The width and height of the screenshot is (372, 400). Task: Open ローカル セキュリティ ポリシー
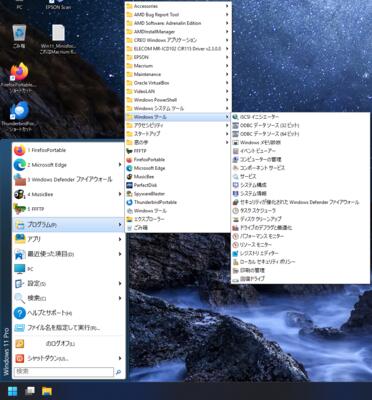pyautogui.click(x=301, y=262)
